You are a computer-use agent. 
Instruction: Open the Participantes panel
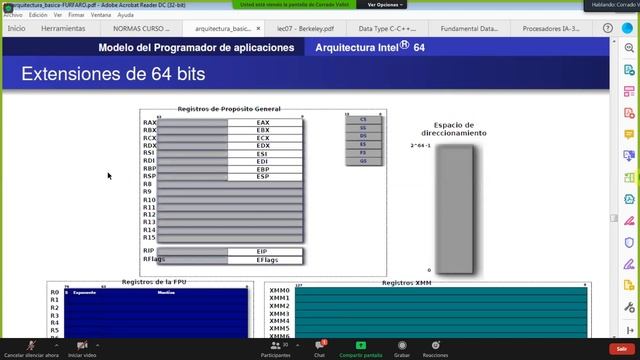pos(276,349)
